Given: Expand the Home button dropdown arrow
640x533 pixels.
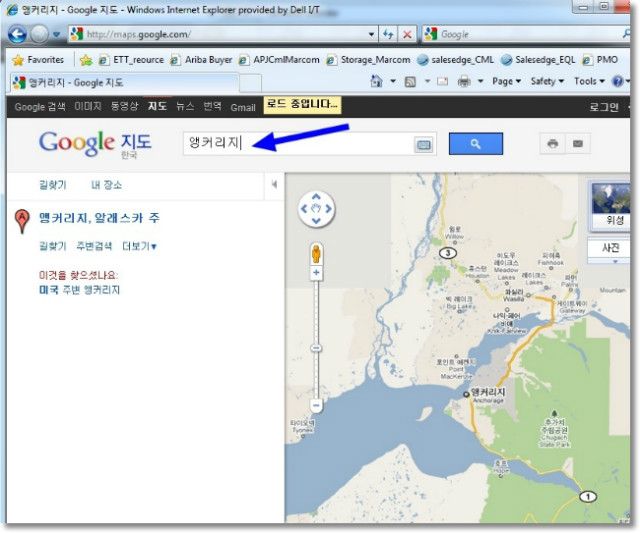Looking at the screenshot, I should tap(393, 81).
